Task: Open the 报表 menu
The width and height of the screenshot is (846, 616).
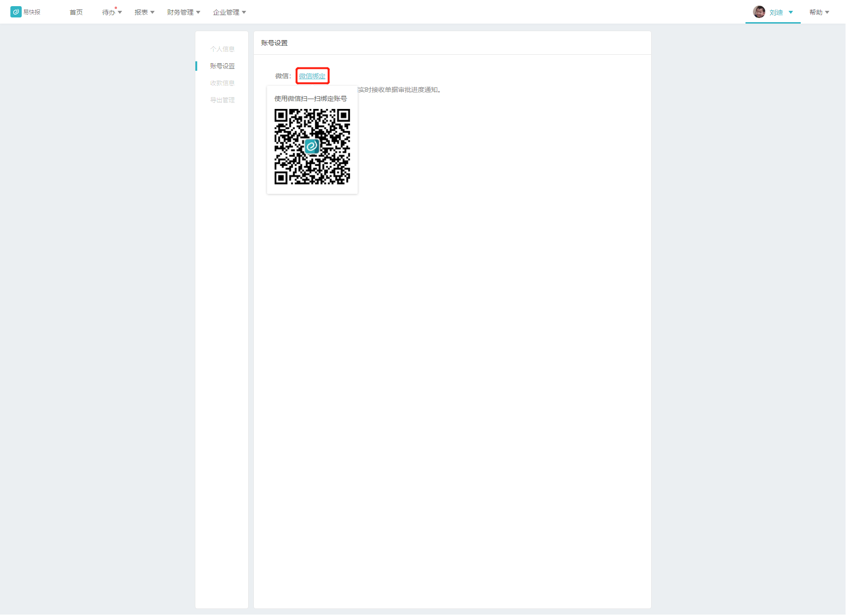Action: (x=141, y=12)
